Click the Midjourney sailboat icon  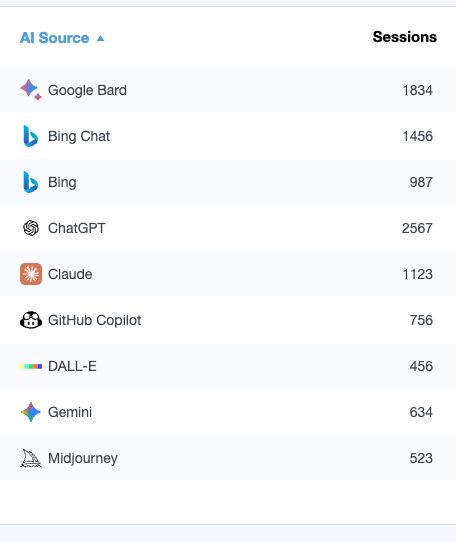click(x=31, y=458)
